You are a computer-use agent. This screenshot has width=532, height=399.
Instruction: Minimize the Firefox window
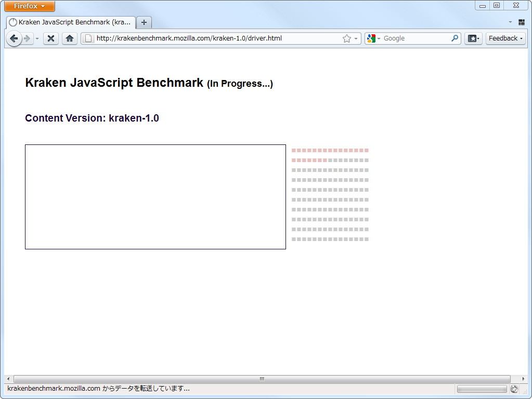[x=483, y=6]
